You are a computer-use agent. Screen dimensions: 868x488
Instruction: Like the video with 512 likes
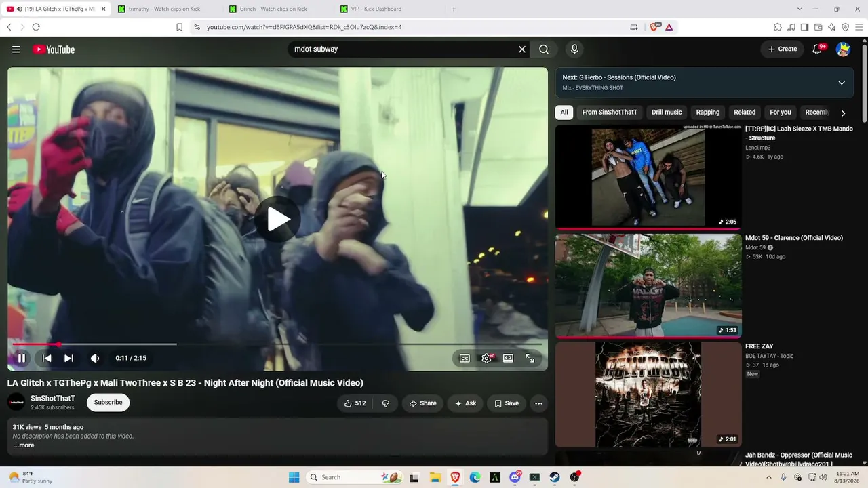coord(355,403)
